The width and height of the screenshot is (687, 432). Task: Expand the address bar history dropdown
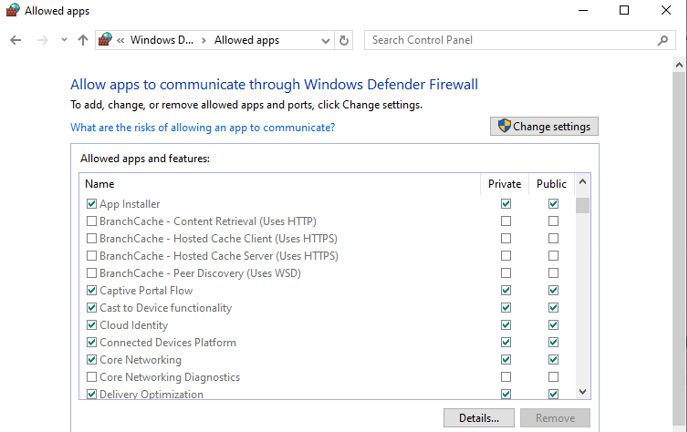(x=325, y=41)
